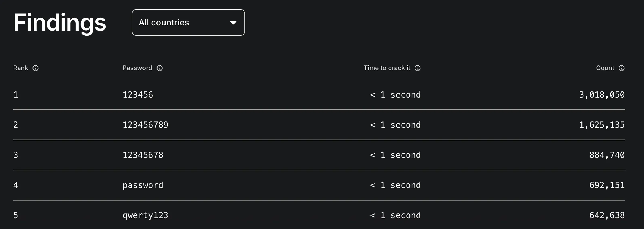This screenshot has width=644, height=229.
Task: Click the Rank column header
Action: (21, 68)
